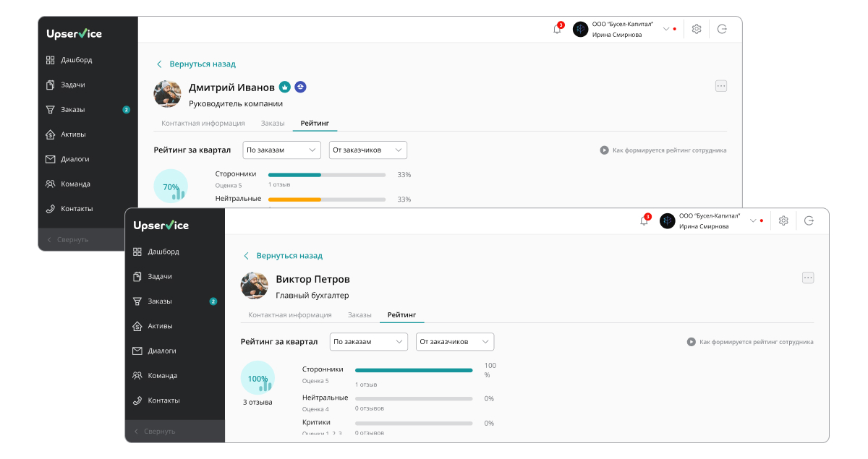Open notifications bell in Виктор Петров window
Screen dimensions: 868x459
point(644,220)
